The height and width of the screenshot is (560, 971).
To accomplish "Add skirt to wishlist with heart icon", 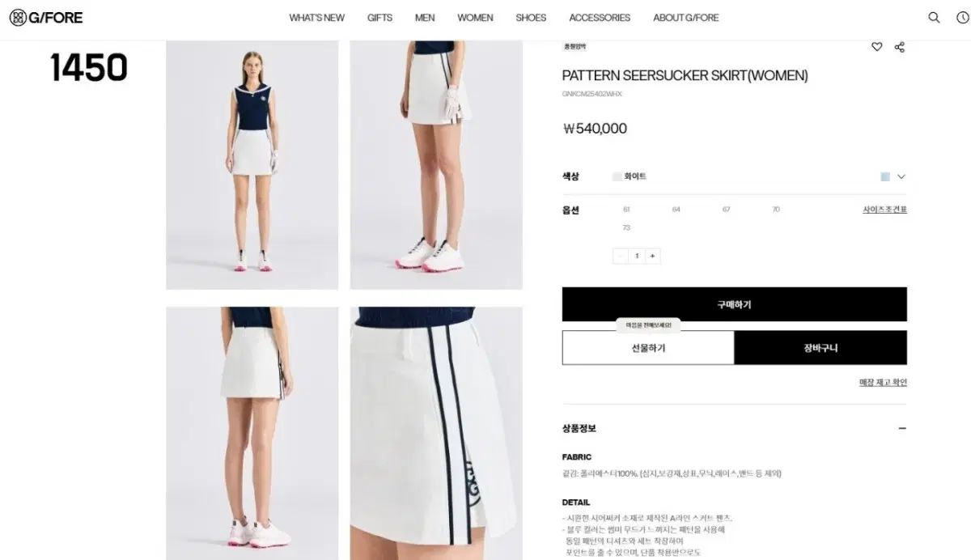I will click(876, 47).
